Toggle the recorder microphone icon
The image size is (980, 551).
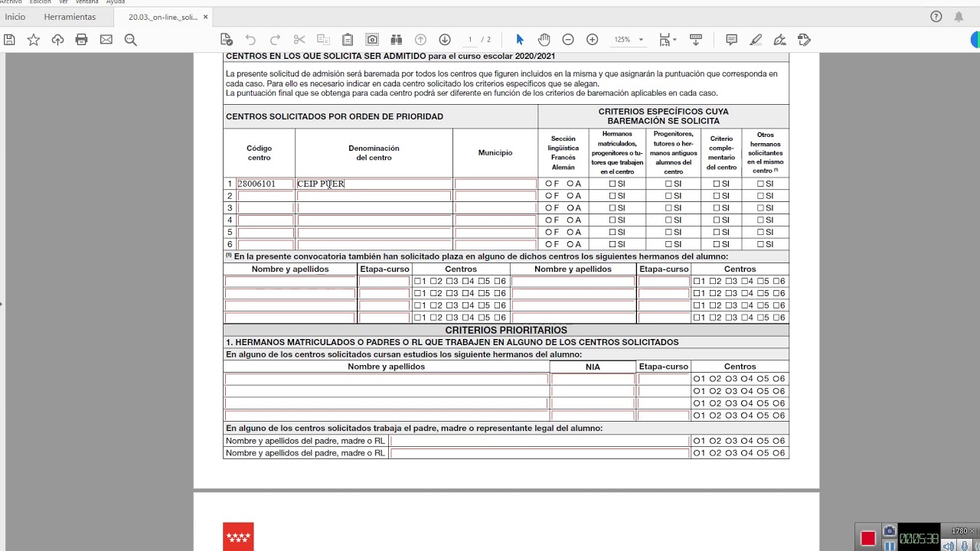tap(965, 546)
